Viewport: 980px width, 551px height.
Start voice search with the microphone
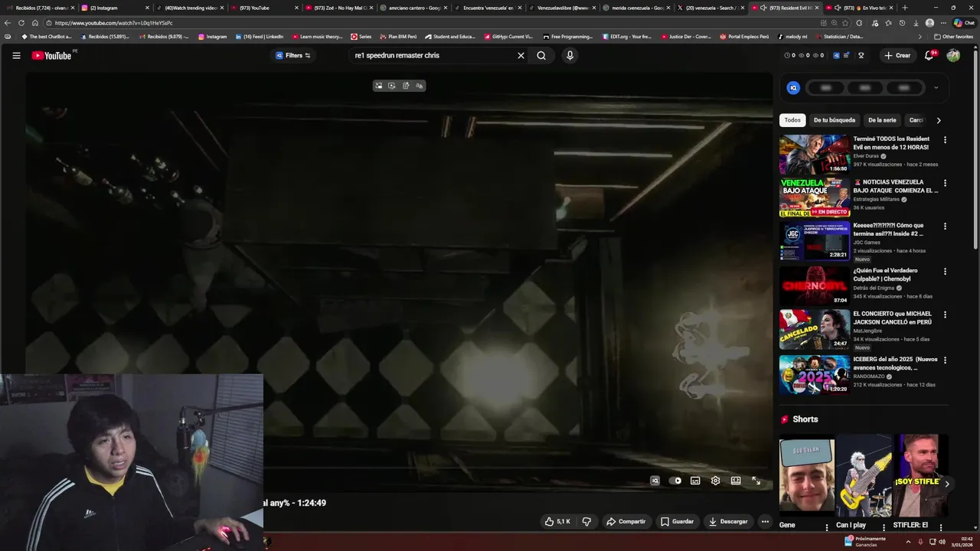570,55
